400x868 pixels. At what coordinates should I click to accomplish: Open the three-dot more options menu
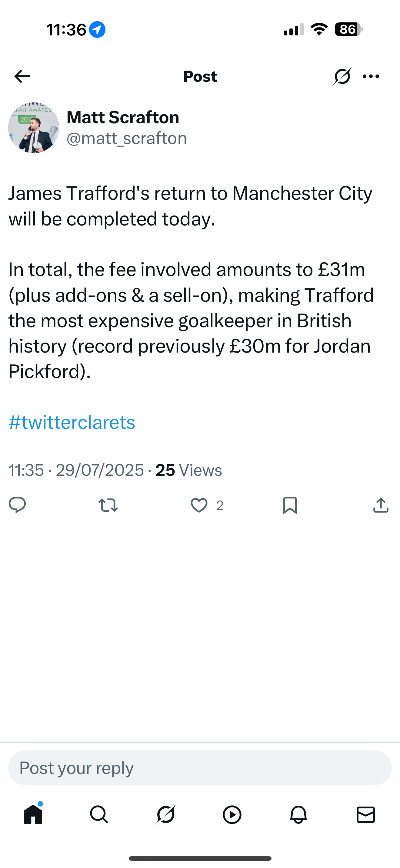pyautogui.click(x=371, y=76)
